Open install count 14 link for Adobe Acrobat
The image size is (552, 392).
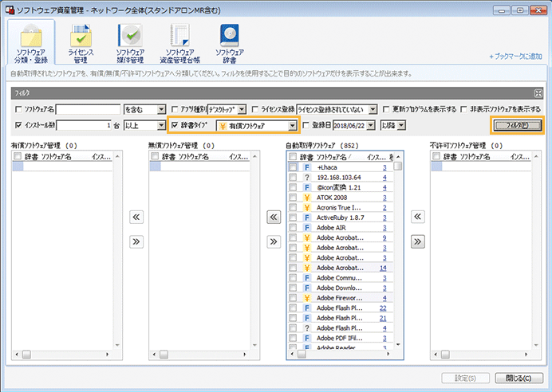coord(383,268)
